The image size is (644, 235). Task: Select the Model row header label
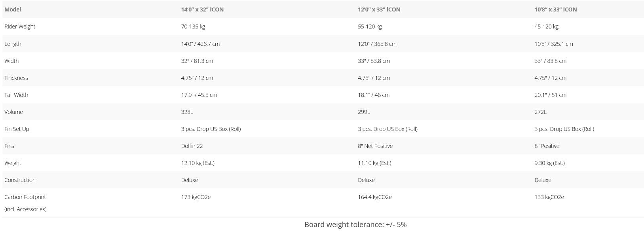point(13,9)
